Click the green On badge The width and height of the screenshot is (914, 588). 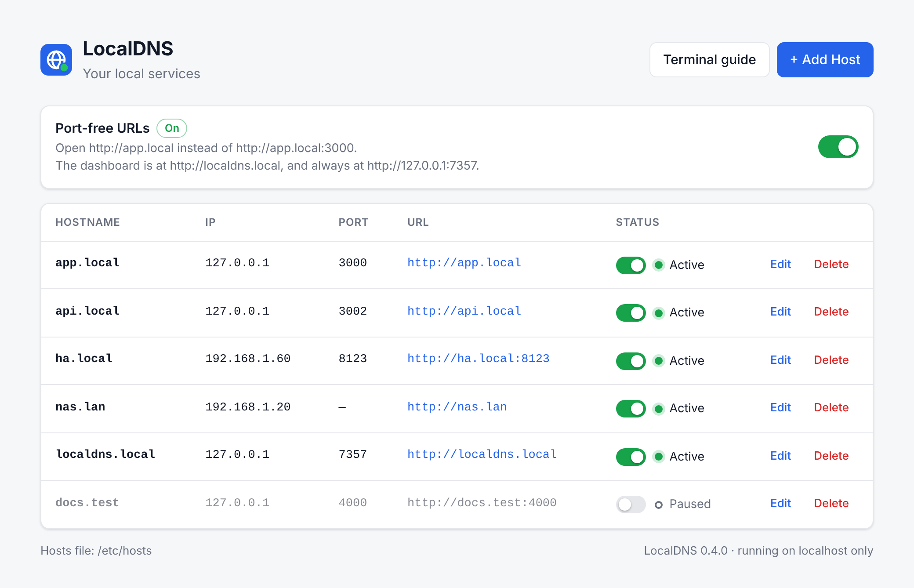coord(172,128)
